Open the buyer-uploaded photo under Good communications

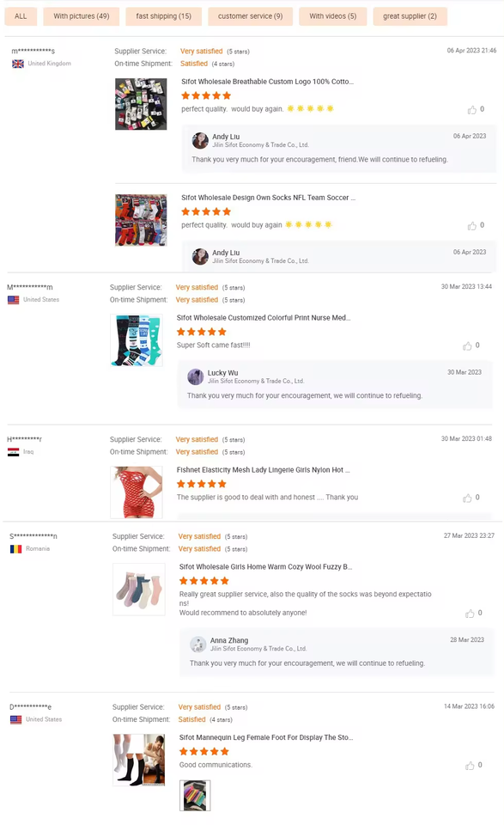click(x=195, y=796)
